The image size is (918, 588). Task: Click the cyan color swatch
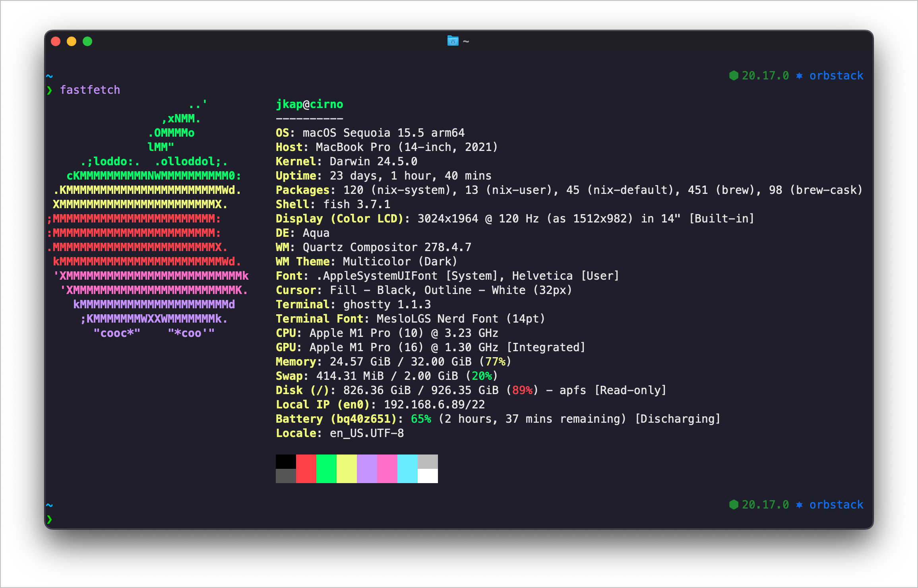point(407,469)
